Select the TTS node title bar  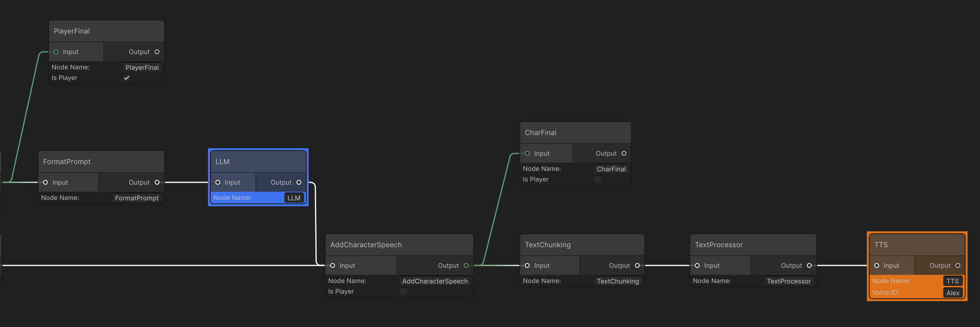[917, 245]
